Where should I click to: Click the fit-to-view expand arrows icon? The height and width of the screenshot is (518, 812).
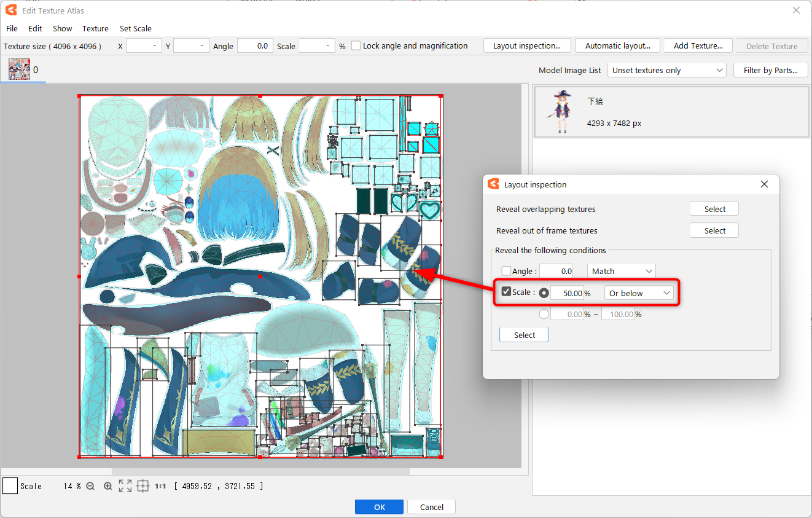pos(125,486)
